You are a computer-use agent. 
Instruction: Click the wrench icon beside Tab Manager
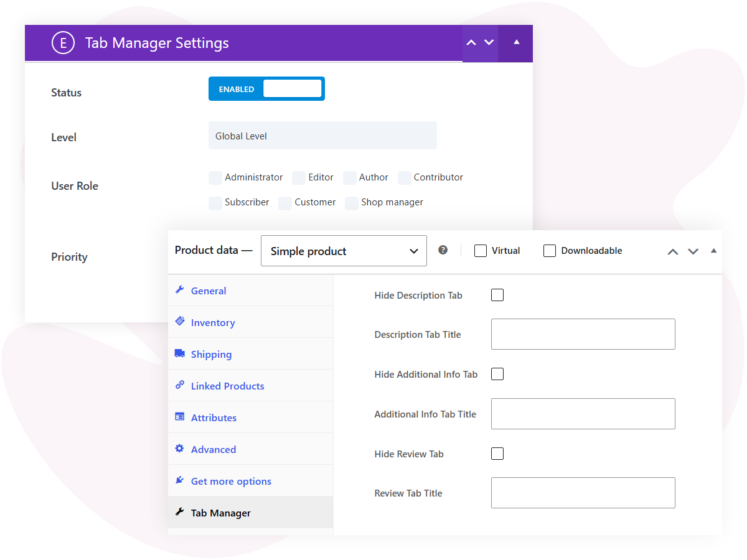pyautogui.click(x=180, y=511)
